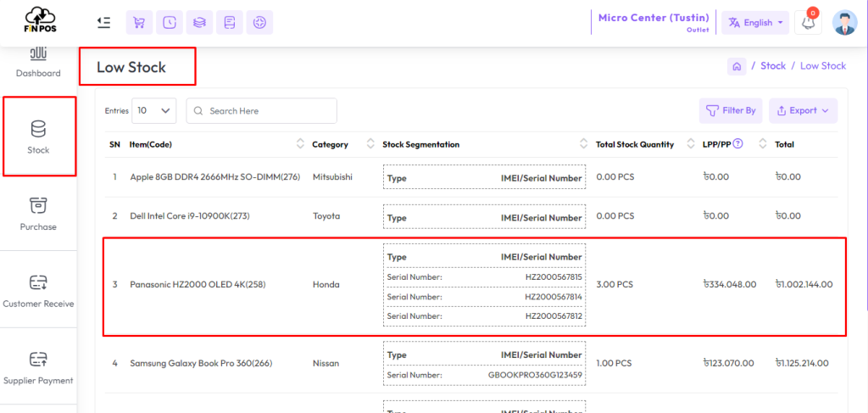This screenshot has width=868, height=413.
Task: Select the Samsung Galaxy Book Pro 360(266) item
Action: 201,364
